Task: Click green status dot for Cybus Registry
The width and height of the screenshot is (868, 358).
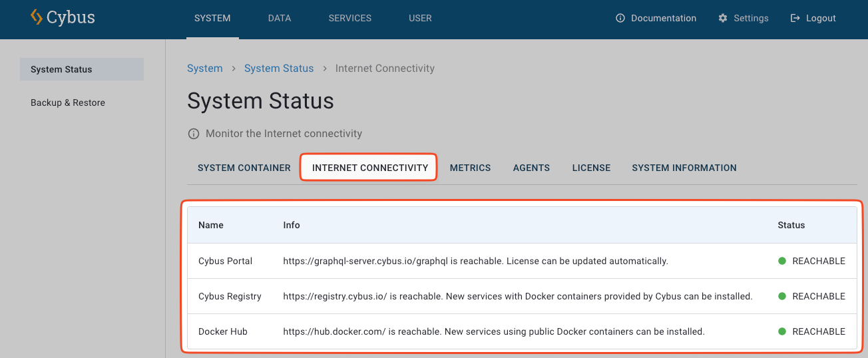Action: 782,296
